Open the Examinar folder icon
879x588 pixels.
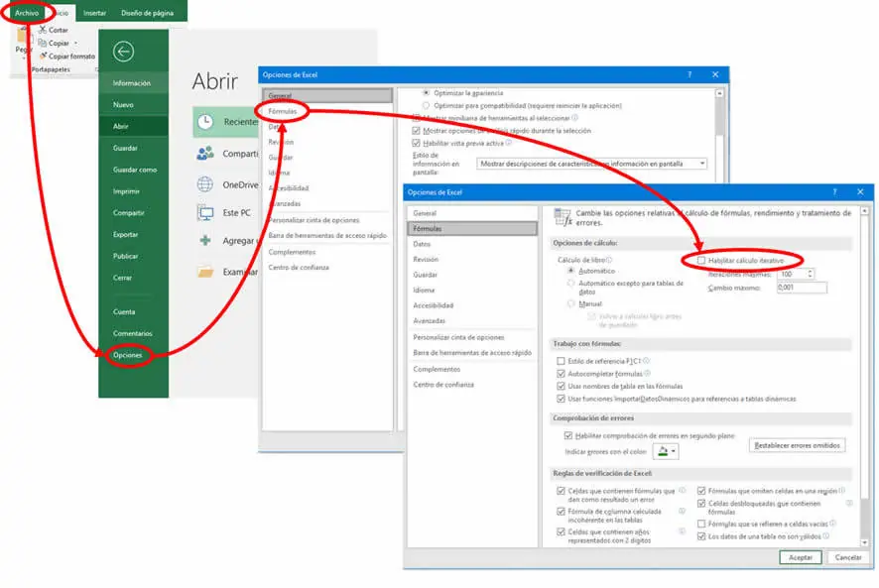coord(205,271)
